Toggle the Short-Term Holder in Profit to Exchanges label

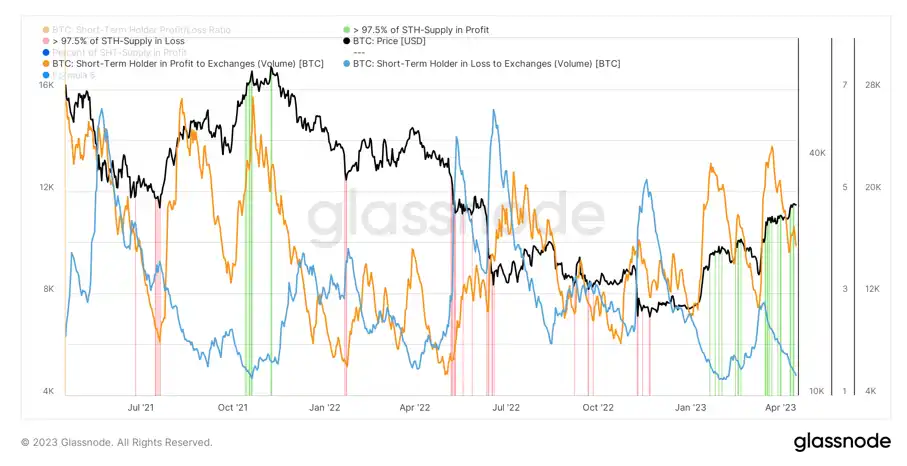[188, 64]
